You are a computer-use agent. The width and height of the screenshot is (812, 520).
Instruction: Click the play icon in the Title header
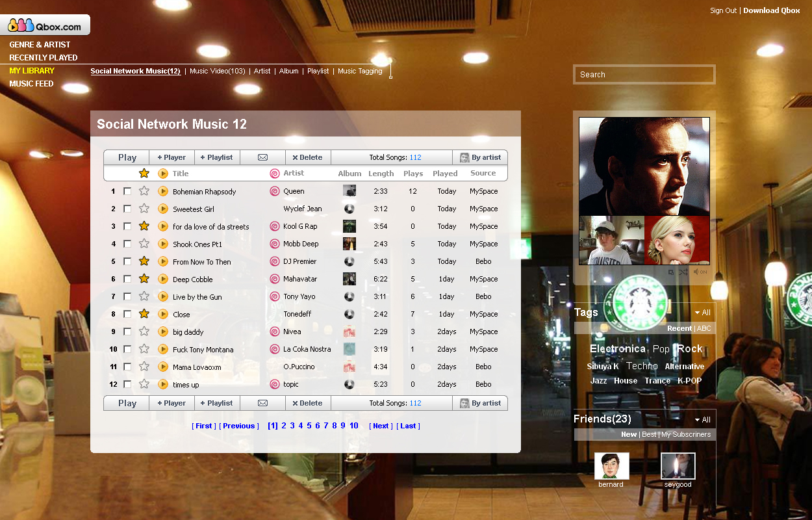(163, 173)
